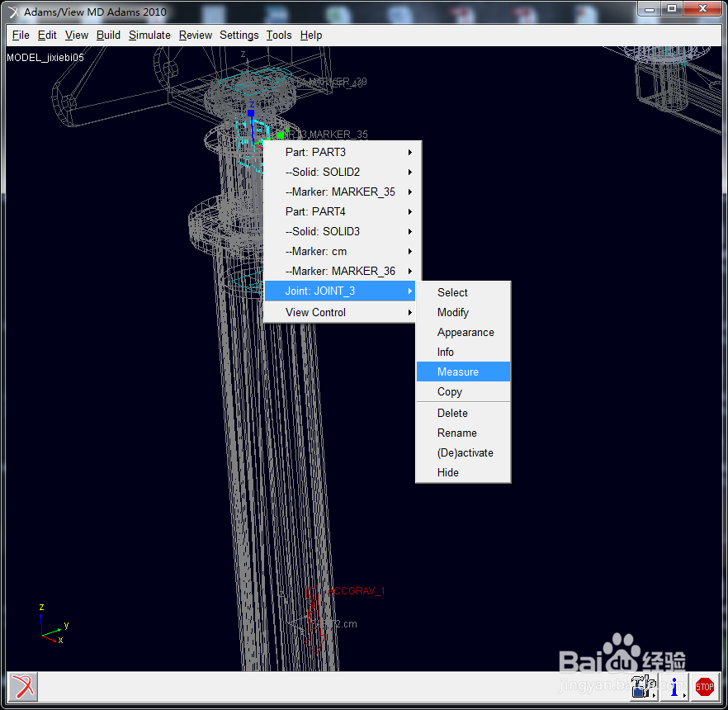Choose (De)activate in the joint submenu
Screen dimensions: 728x710
463,452
